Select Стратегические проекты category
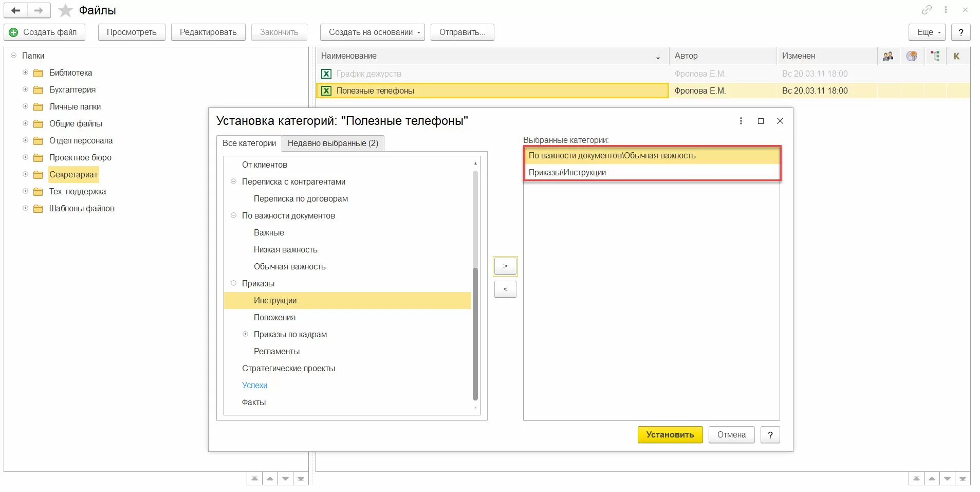 tap(288, 369)
